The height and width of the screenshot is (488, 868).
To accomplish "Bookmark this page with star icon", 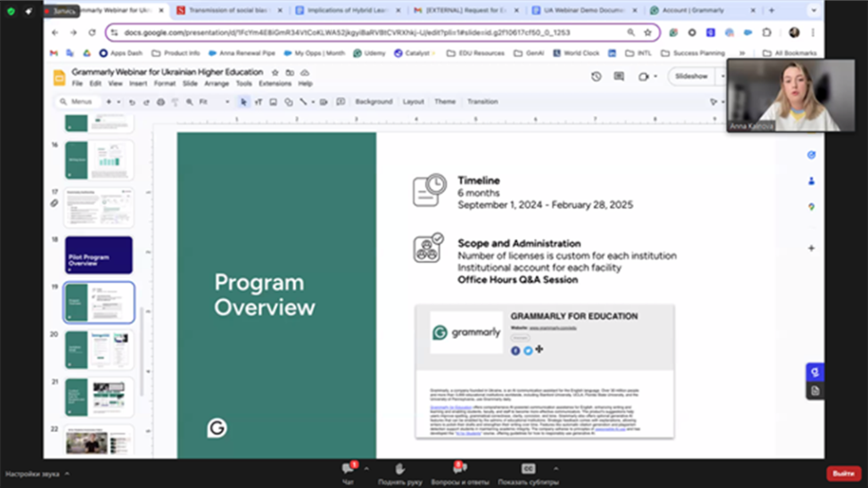I will click(x=648, y=32).
